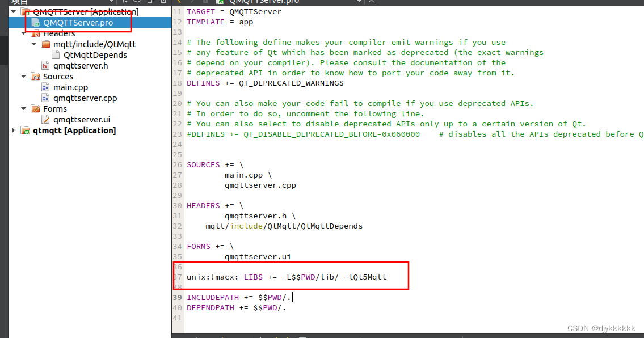Expand the qtmqtt [Application] project node
This screenshot has height=338, width=644.
[x=14, y=130]
